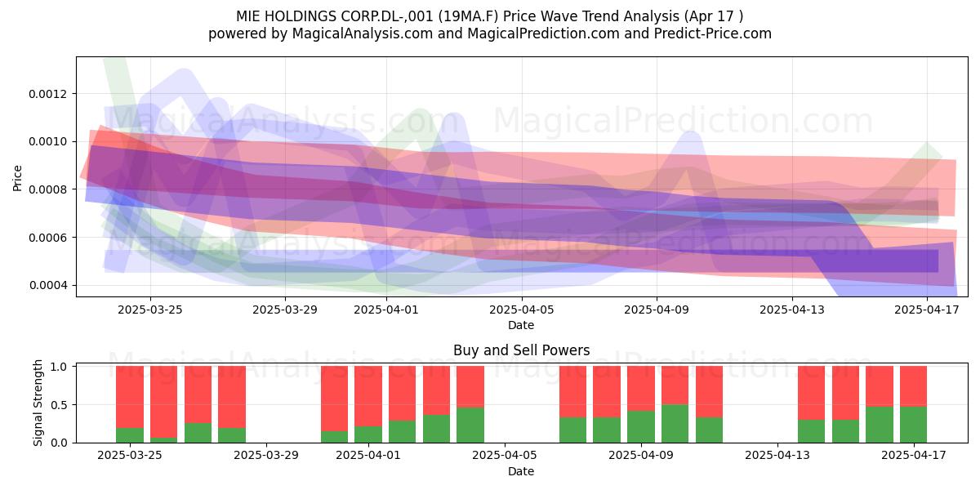Click the green buy portion of the 2025-04-17 bar
Image resolution: width=980 pixels, height=490 pixels.
click(x=914, y=425)
